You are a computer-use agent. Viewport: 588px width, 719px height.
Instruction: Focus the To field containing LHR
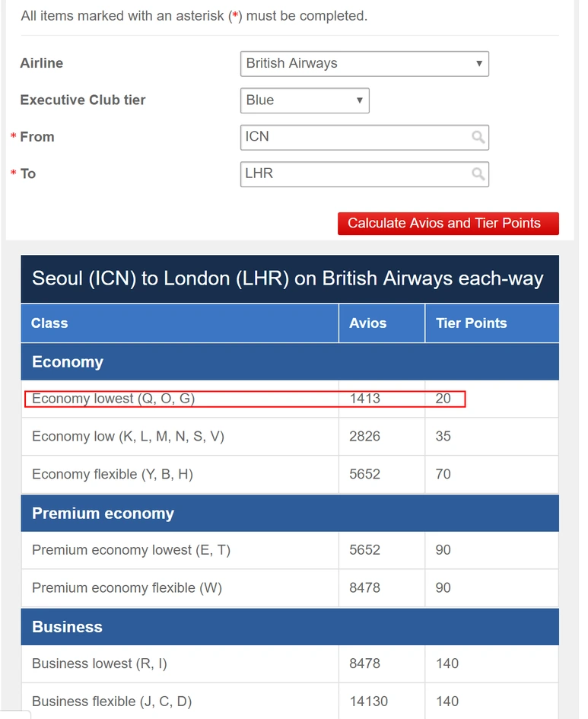[x=364, y=173]
